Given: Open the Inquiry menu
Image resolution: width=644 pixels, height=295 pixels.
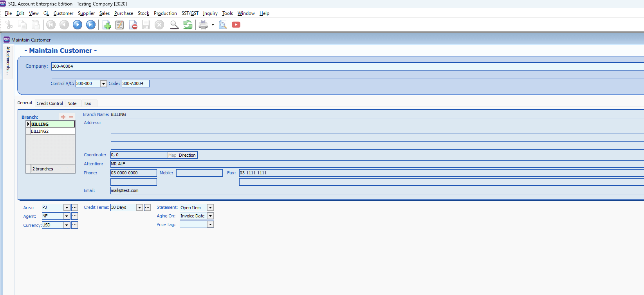Looking at the screenshot, I should pos(210,13).
